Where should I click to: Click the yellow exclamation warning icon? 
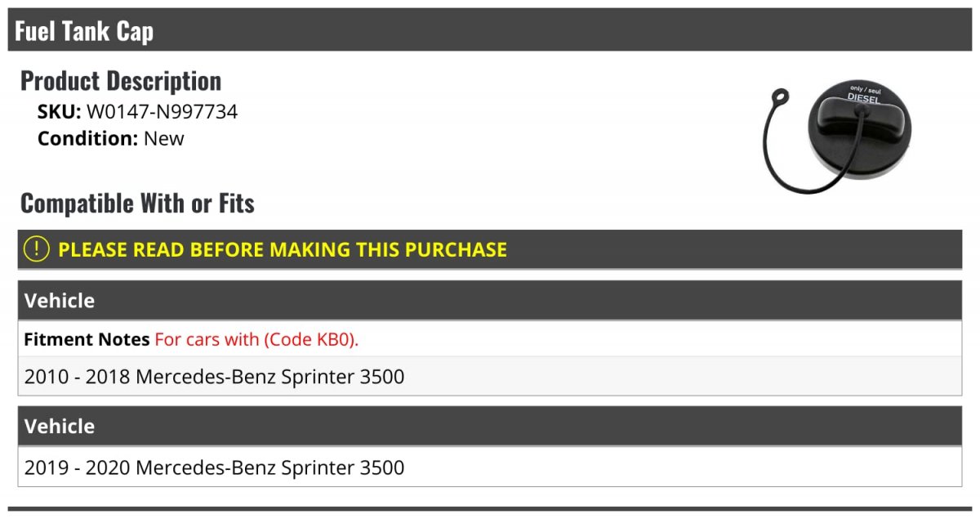37,249
